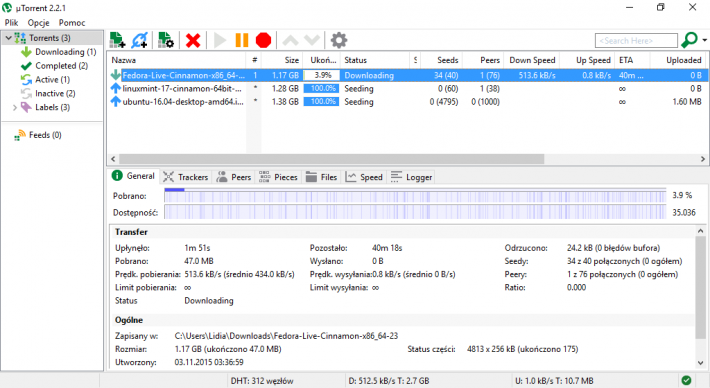Open the Opcje menu
The width and height of the screenshot is (710, 388).
[38, 23]
